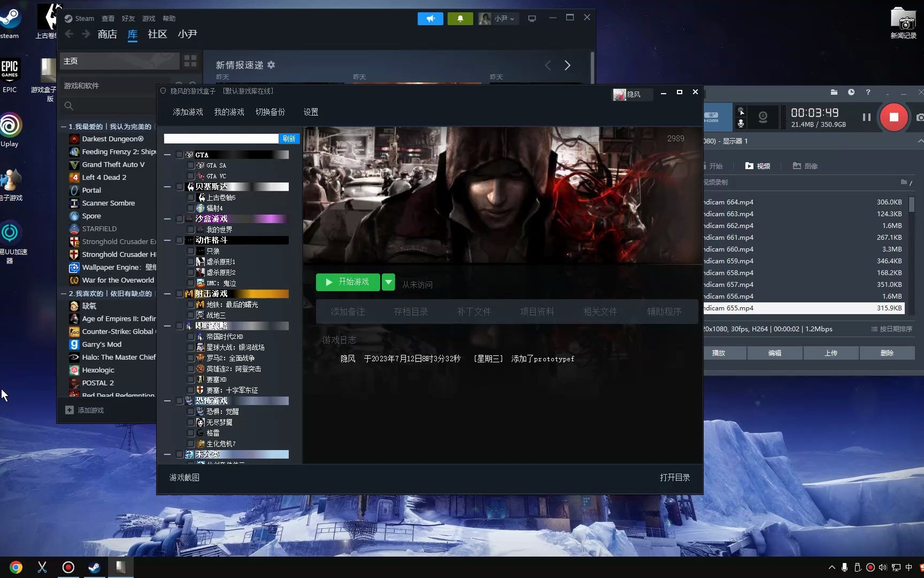Image resolution: width=924 pixels, height=578 pixels.
Task: Collapse the 贝塞斯达 category
Action: (167, 187)
